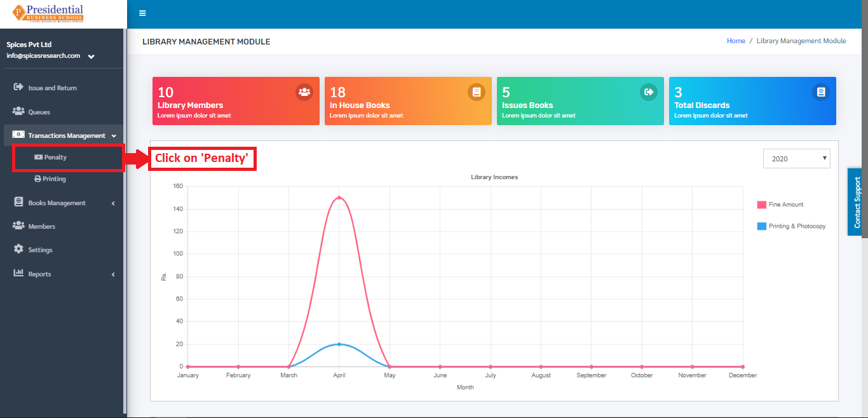Open the 2020 year dropdown
The image size is (868, 418).
[797, 158]
